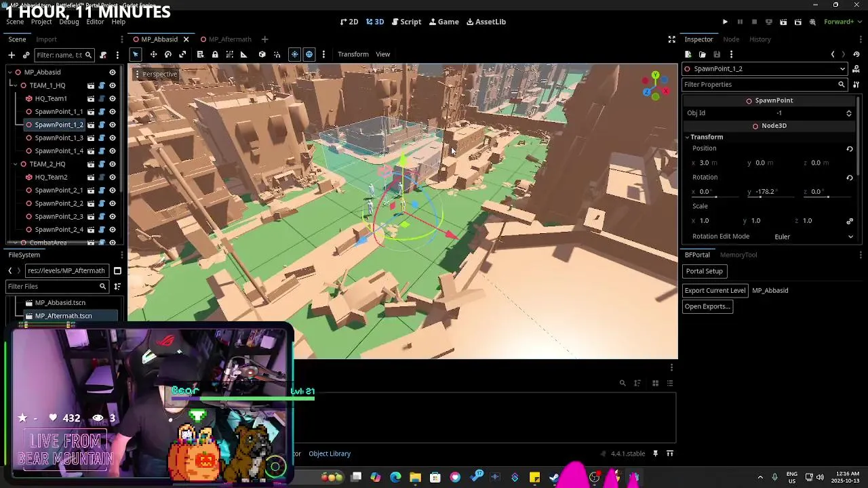
Task: Collapse the TEAM_1_HQ branch
Action: point(15,85)
